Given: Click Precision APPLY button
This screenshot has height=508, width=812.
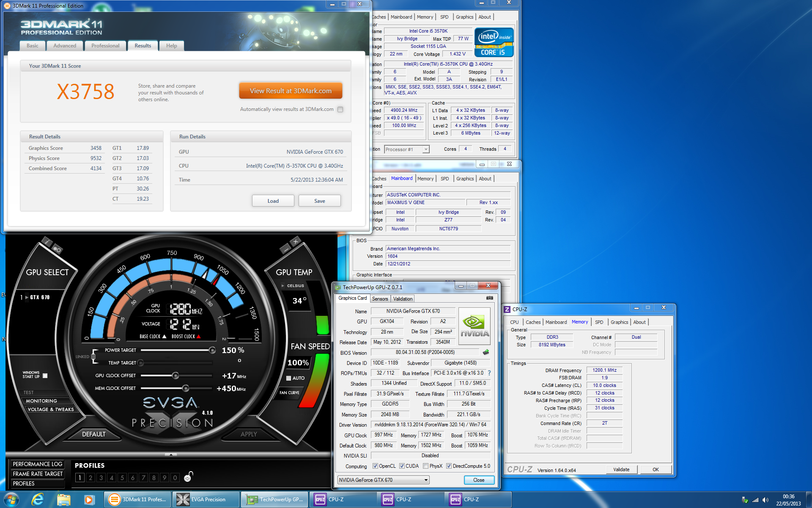Looking at the screenshot, I should click(249, 434).
